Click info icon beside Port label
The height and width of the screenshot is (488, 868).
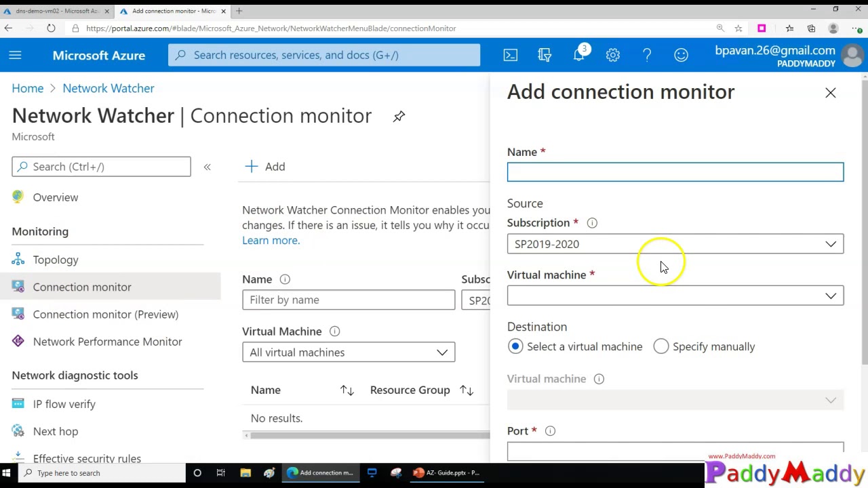pos(550,431)
